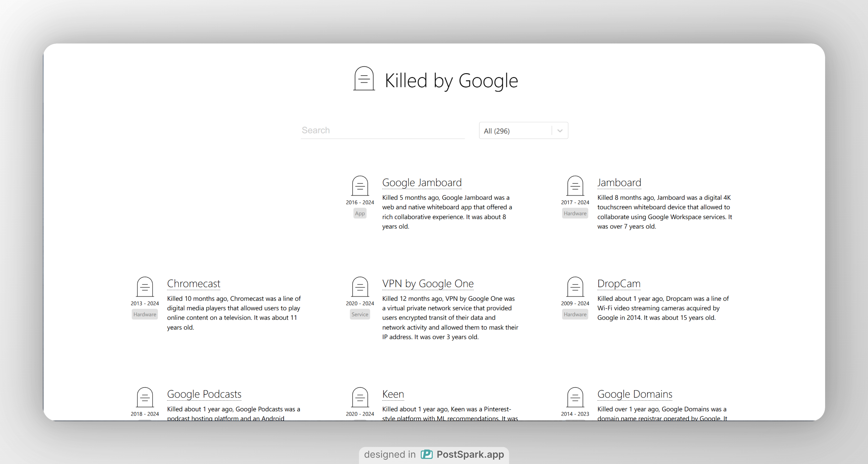
Task: Open the Chromecast title link
Action: (193, 283)
